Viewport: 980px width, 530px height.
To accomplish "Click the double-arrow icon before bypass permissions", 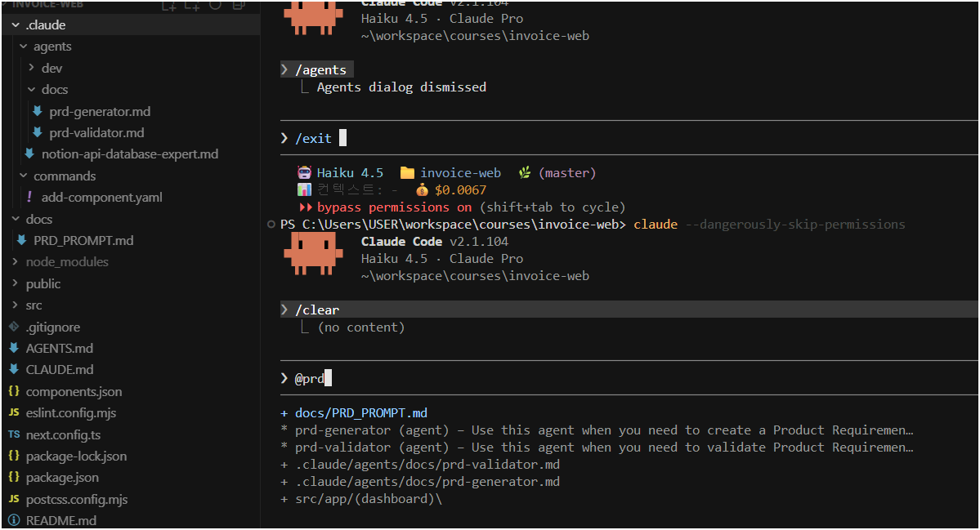I will pyautogui.click(x=306, y=207).
